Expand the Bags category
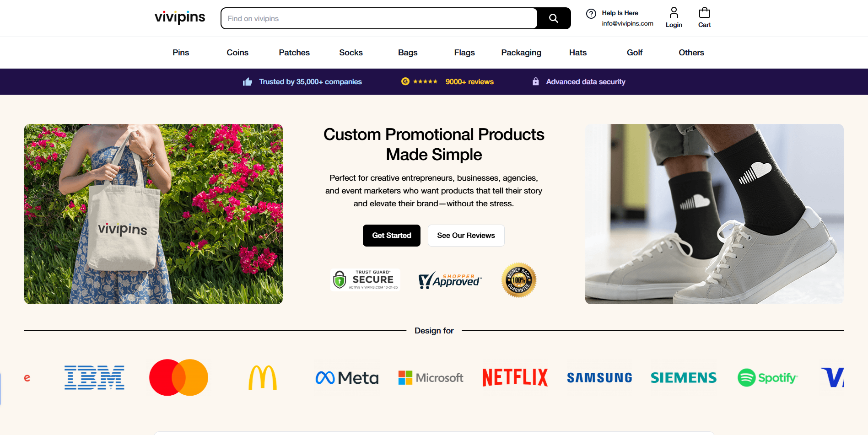This screenshot has width=868, height=435. click(x=408, y=53)
